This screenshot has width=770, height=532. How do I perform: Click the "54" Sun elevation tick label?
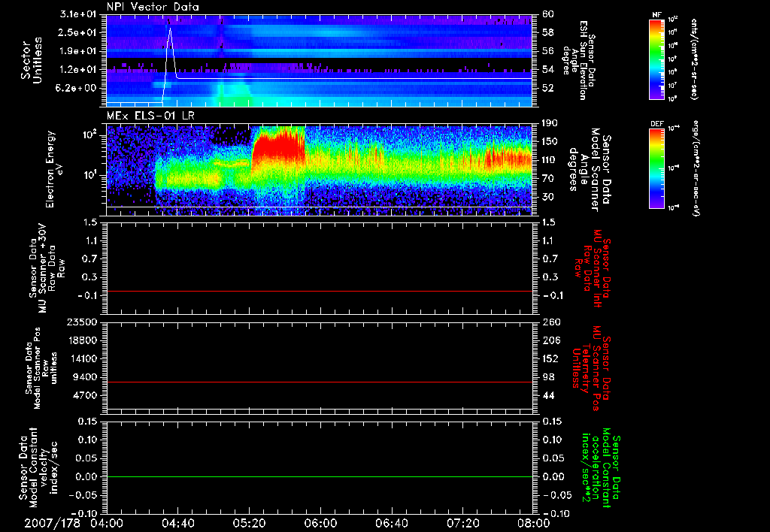(548, 69)
